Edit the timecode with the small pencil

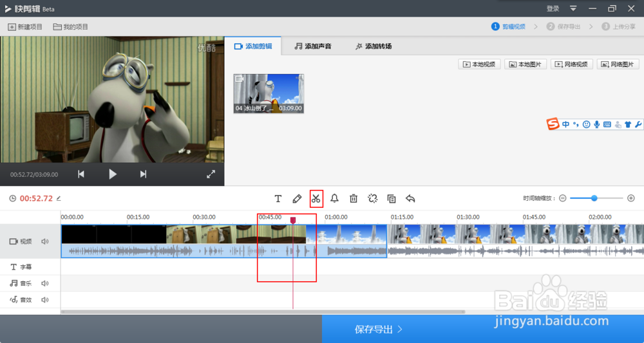pyautogui.click(x=59, y=199)
